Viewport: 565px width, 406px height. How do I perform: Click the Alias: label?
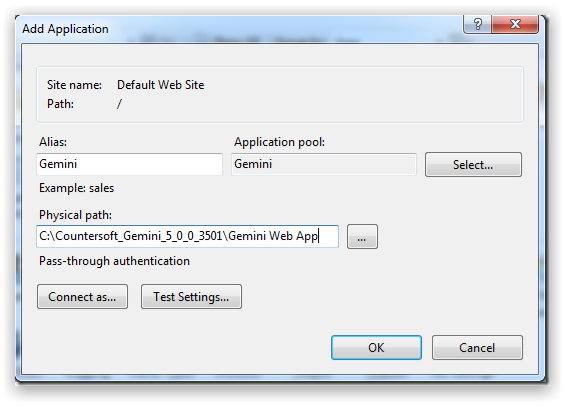pyautogui.click(x=53, y=142)
